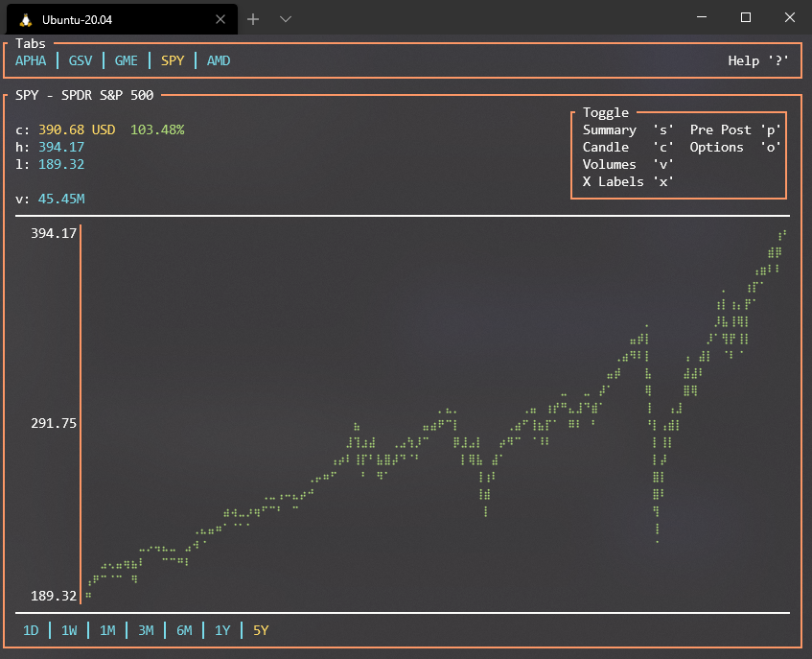Select the Ubuntu-20.04 tab title
The height and width of the screenshot is (659, 812).
[x=77, y=20]
